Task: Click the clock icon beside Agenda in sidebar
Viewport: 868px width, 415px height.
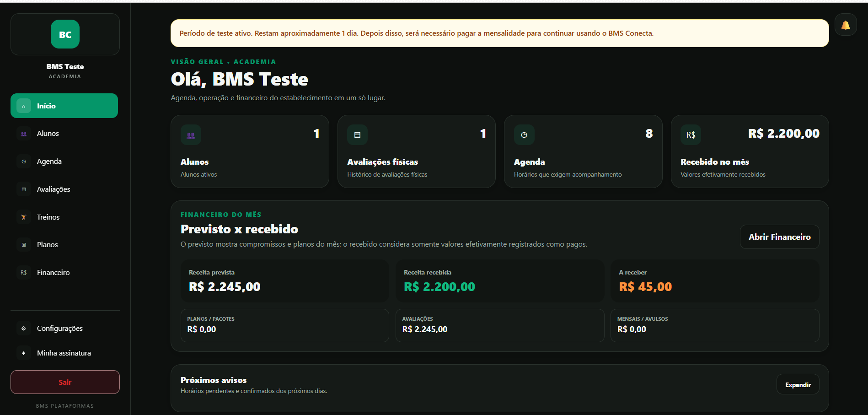Action: point(24,162)
